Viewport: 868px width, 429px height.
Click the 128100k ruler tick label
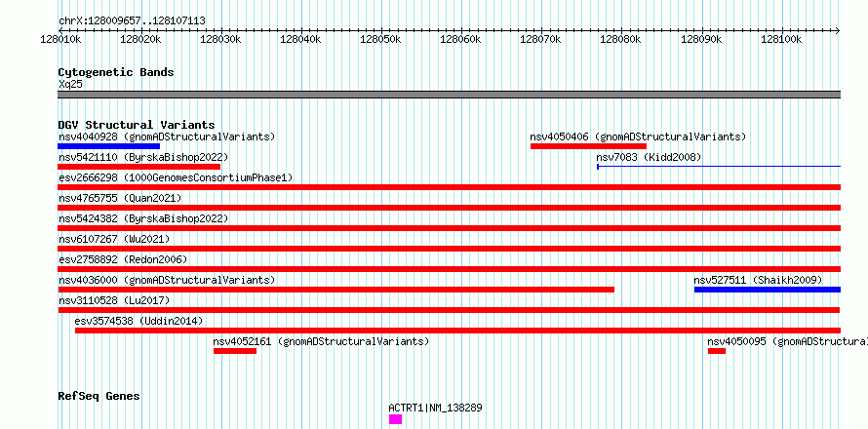(781, 39)
